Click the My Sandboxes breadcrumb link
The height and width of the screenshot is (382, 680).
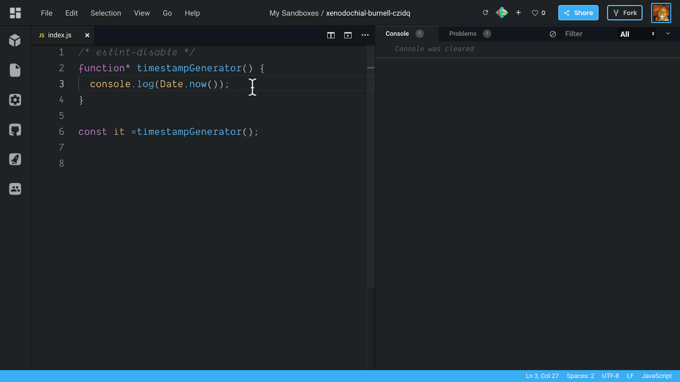[x=294, y=13]
